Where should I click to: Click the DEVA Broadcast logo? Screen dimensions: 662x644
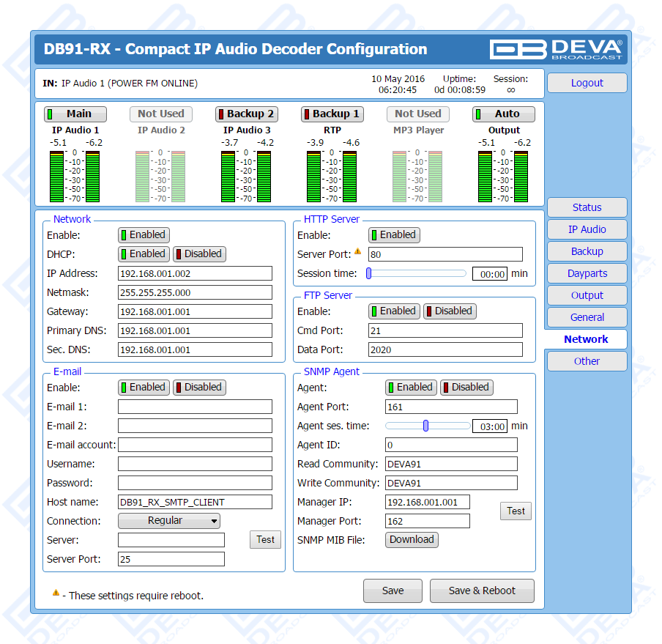coord(556,49)
